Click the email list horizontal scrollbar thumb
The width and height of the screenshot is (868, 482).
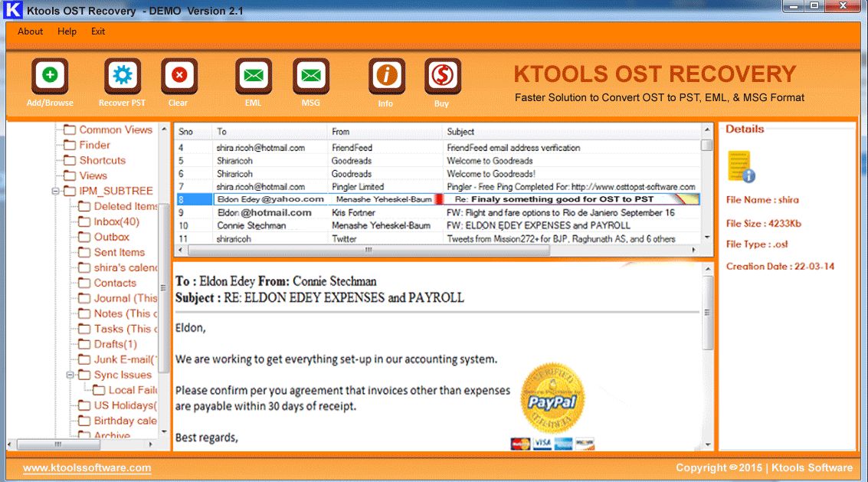368,251
